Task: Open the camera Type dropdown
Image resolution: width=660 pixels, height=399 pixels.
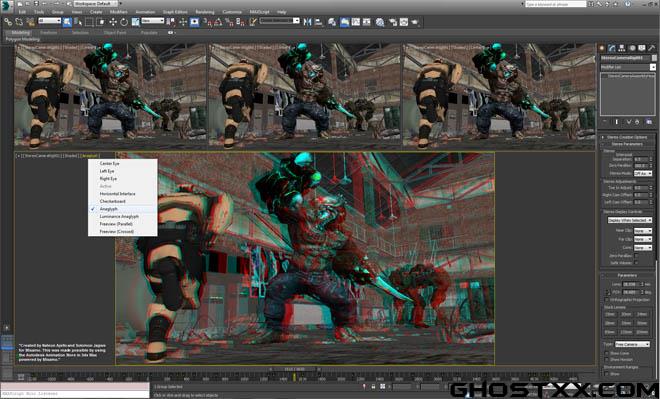Action: click(633, 344)
